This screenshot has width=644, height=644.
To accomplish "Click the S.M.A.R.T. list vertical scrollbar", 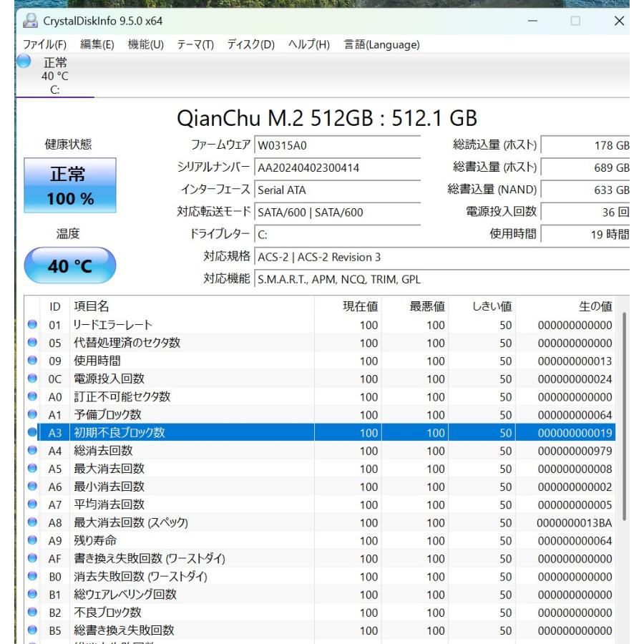I will coord(625,415).
